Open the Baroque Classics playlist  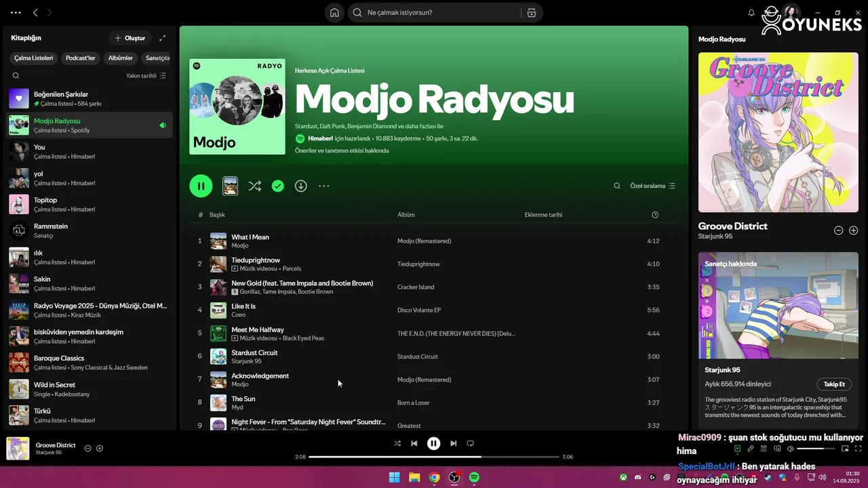(x=90, y=363)
